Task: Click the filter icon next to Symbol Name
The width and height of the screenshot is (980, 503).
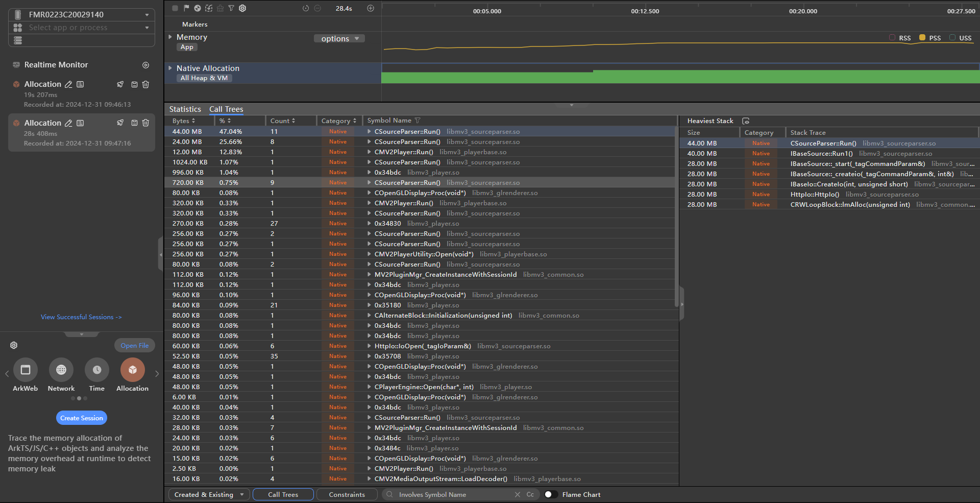Action: pos(418,121)
